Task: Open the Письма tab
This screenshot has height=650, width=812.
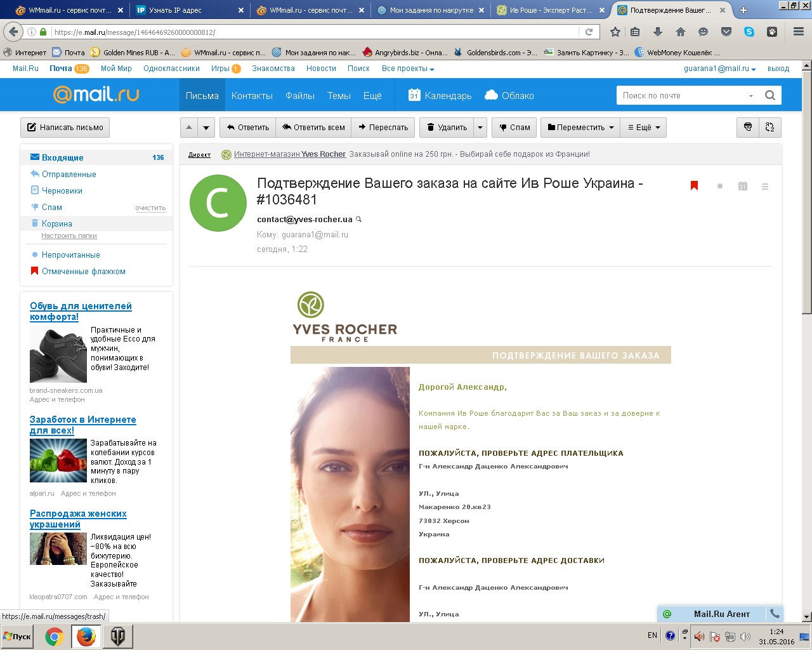Action: (202, 95)
